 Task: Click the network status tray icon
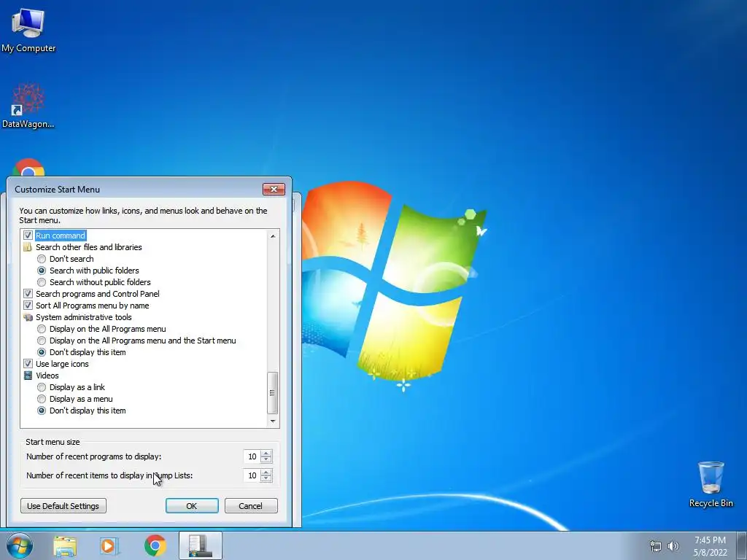point(656,546)
